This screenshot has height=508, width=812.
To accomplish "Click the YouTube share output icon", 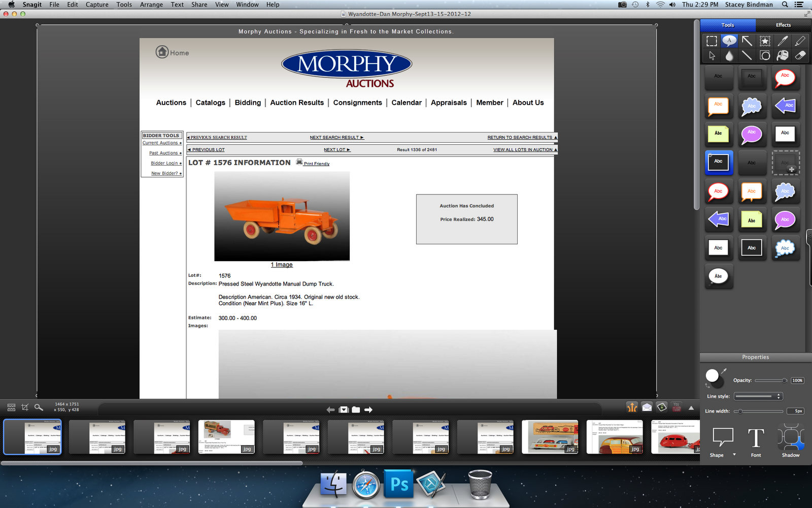I will pos(676,407).
